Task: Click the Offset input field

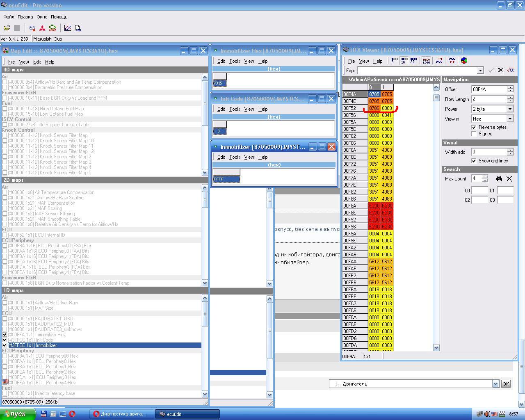Action: (489, 89)
